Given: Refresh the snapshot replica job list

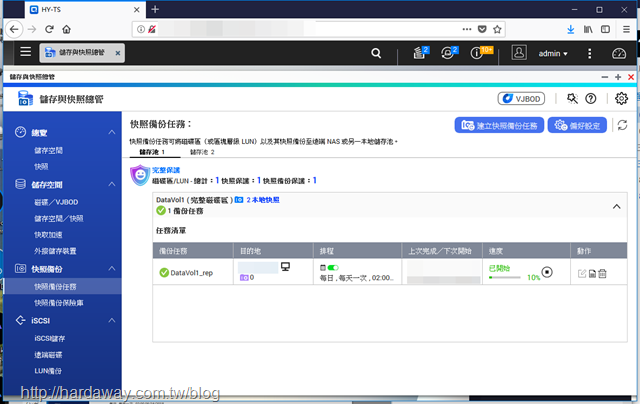Looking at the screenshot, I should coord(622,125).
